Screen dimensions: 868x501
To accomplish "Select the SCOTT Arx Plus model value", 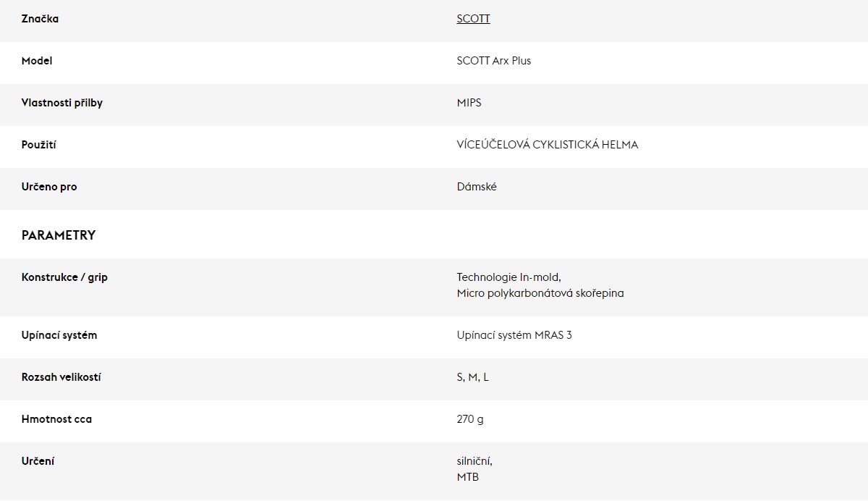I will pyautogui.click(x=493, y=61).
